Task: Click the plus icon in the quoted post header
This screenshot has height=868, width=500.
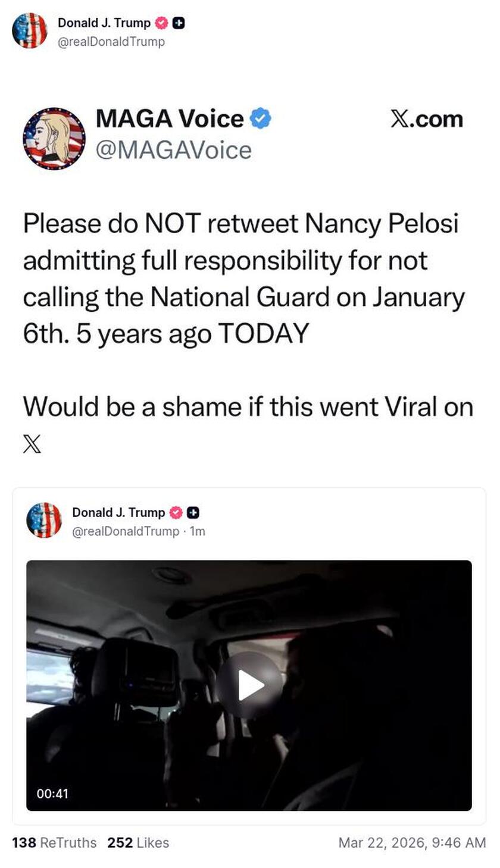Action: pos(192,512)
